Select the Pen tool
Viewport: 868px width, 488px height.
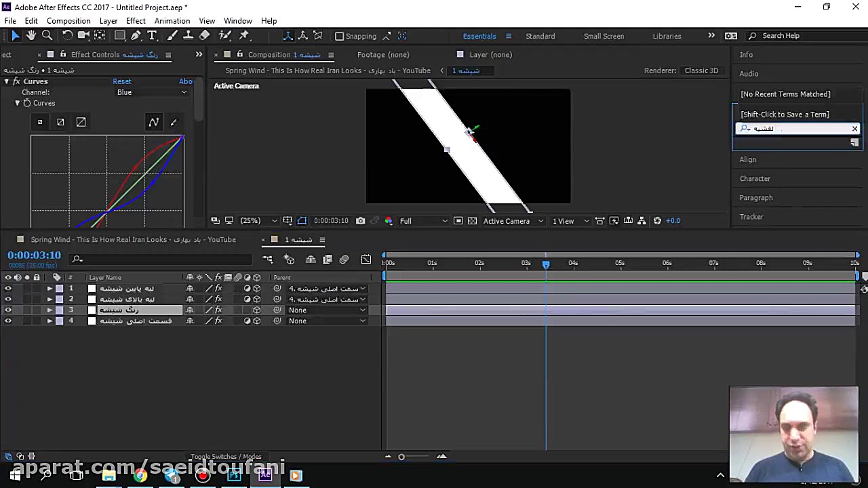[136, 36]
